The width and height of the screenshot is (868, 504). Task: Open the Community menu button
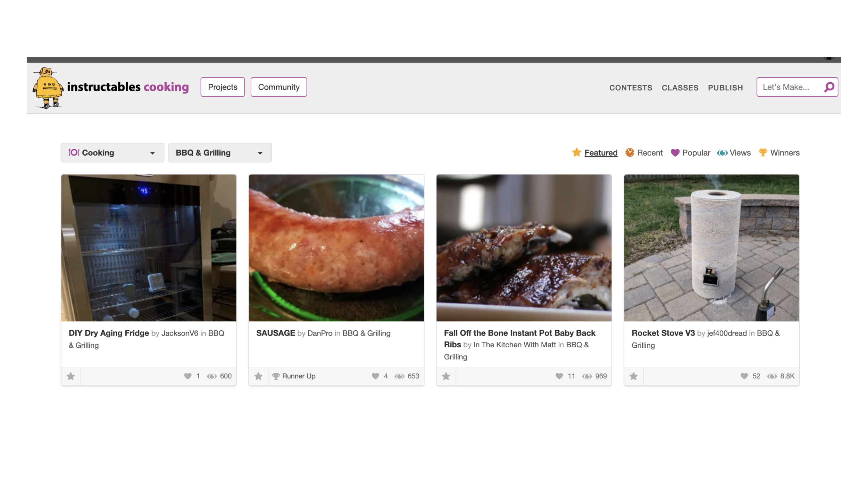pos(278,87)
